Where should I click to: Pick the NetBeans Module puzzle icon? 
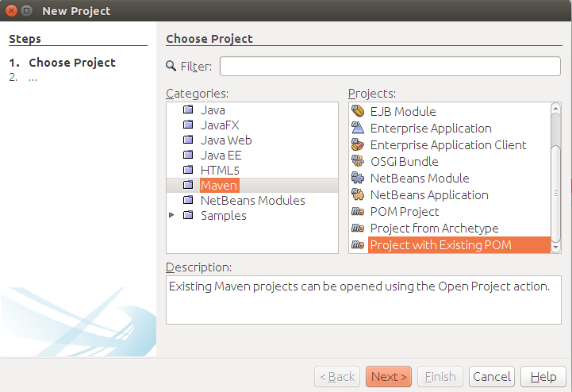pos(358,178)
